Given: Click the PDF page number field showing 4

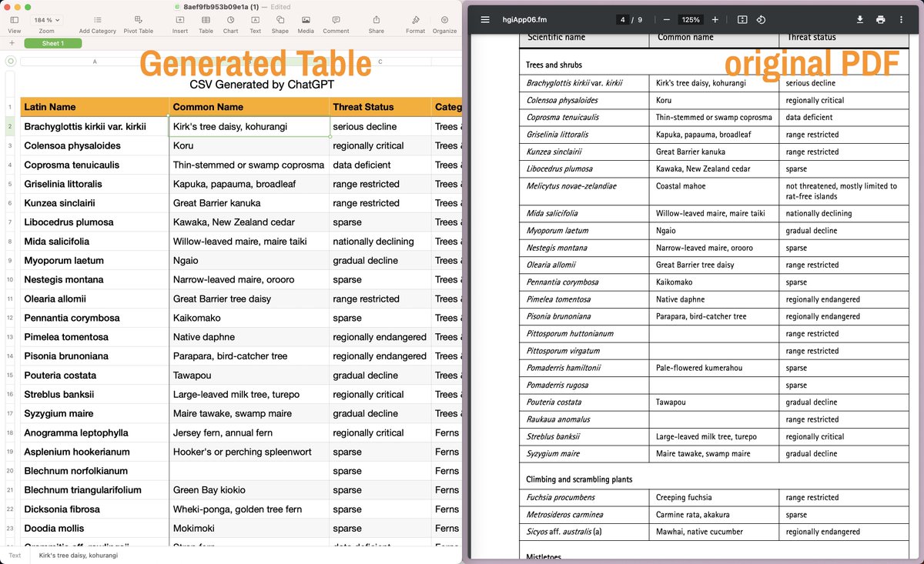Looking at the screenshot, I should click(x=622, y=19).
